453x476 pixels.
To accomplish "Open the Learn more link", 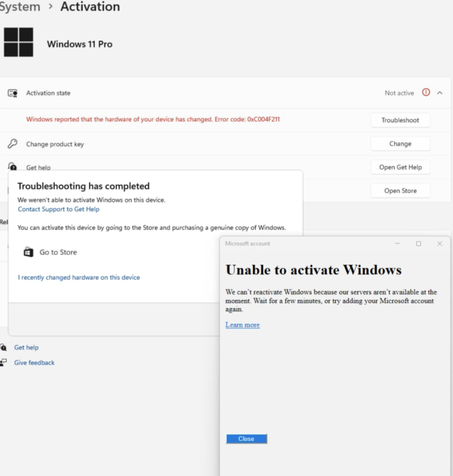I will pos(243,325).
